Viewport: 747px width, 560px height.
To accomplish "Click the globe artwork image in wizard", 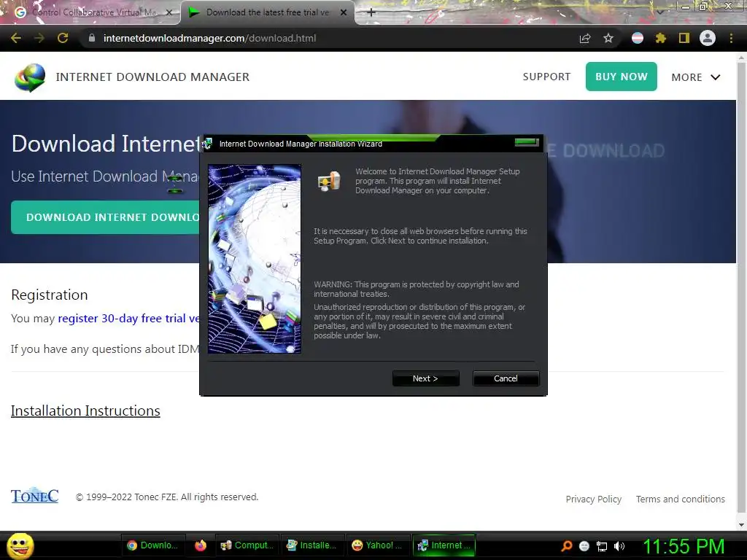I will pos(255,259).
